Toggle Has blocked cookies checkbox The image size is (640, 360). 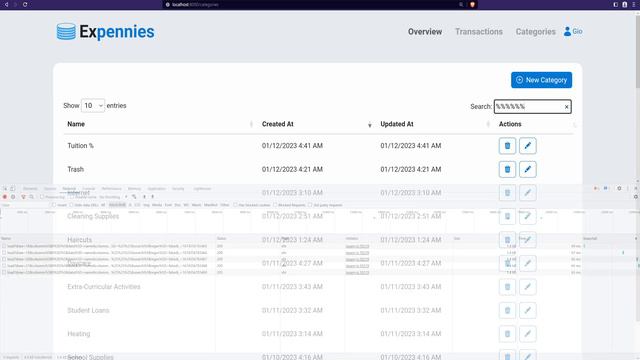coord(235,205)
